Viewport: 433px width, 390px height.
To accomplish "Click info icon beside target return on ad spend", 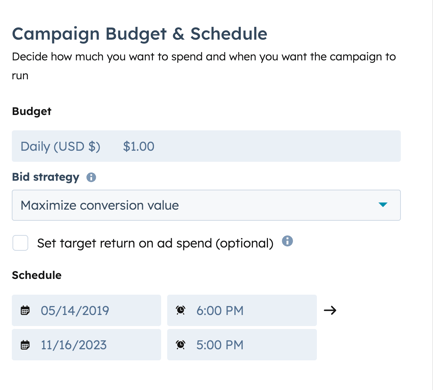I will (287, 241).
